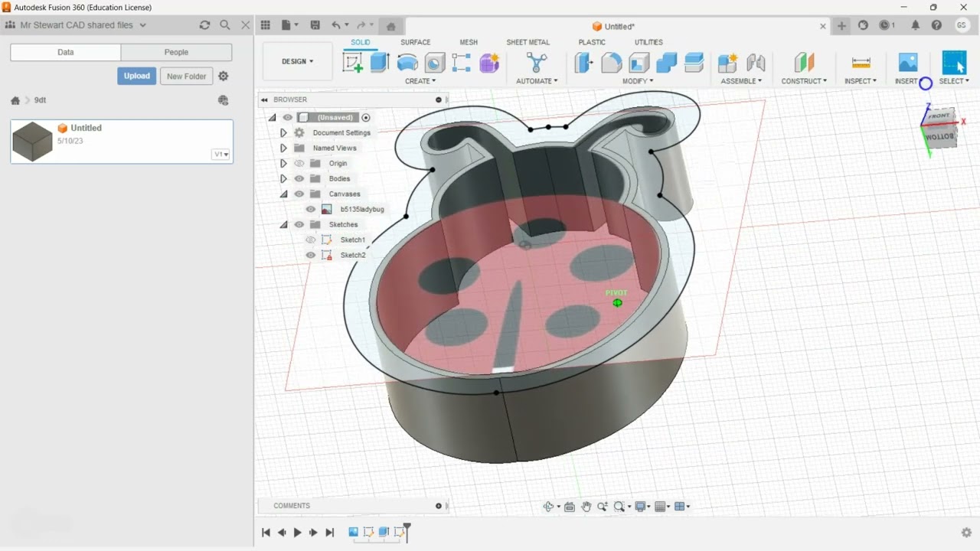Click the Automate automated modeling icon

tap(537, 63)
